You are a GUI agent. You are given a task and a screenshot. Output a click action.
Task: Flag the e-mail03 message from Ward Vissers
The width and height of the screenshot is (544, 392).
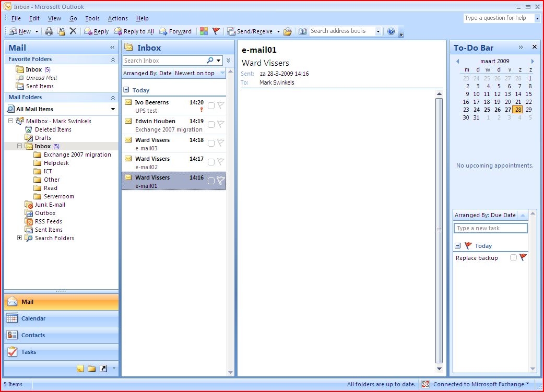click(221, 143)
